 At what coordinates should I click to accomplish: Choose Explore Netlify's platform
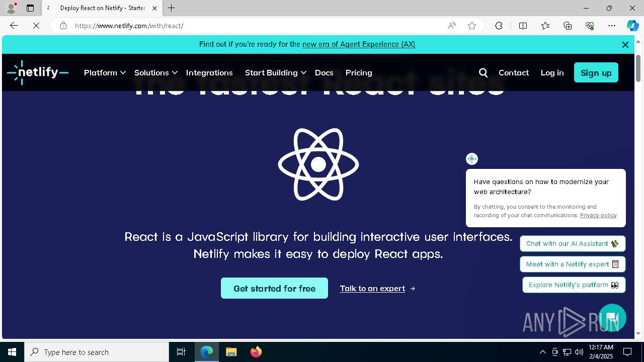pos(574,285)
